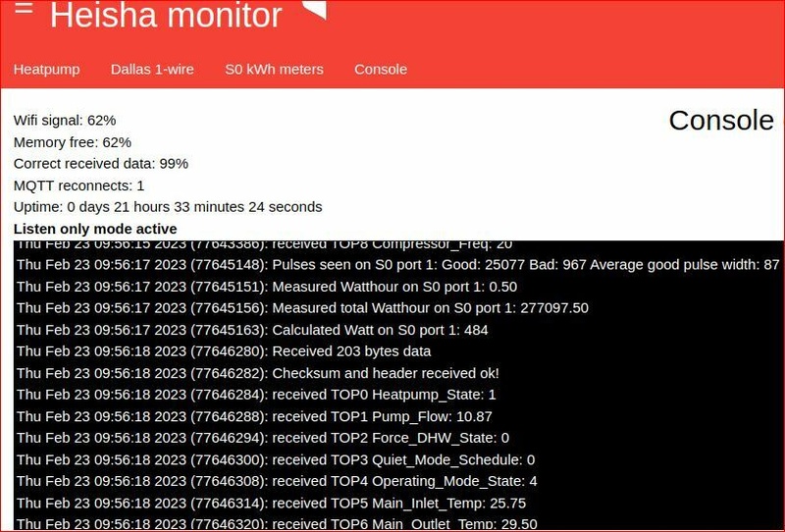Click the 'MQTT reconnects: 1' line

click(x=78, y=186)
